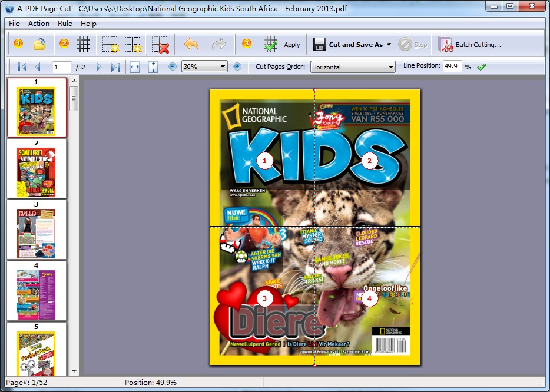The width and height of the screenshot is (550, 392).
Task: Open the Cut and Save As dropdown arrow
Action: pyautogui.click(x=389, y=45)
